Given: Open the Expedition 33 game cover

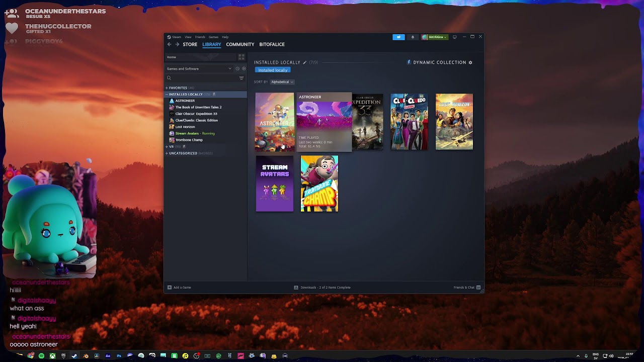Looking at the screenshot, I should point(368,122).
